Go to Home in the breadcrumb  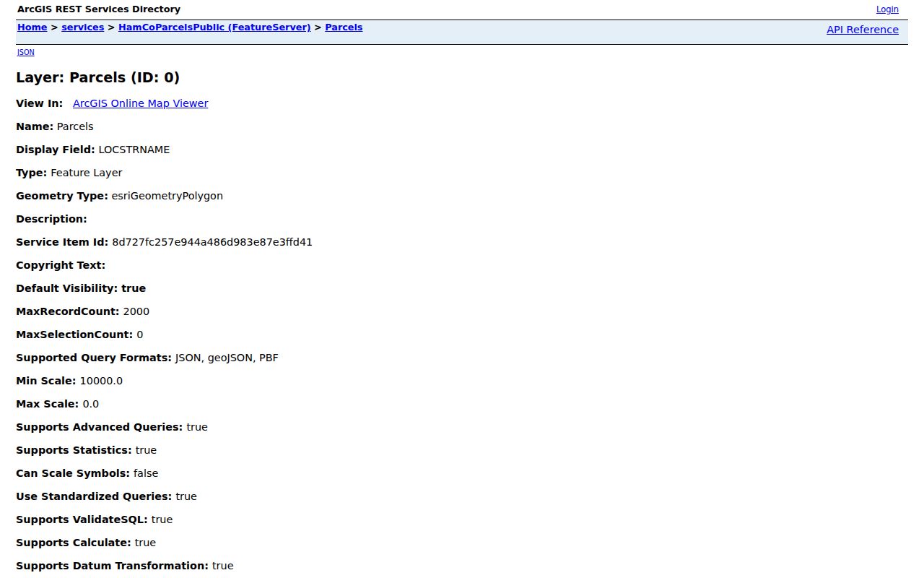[32, 27]
